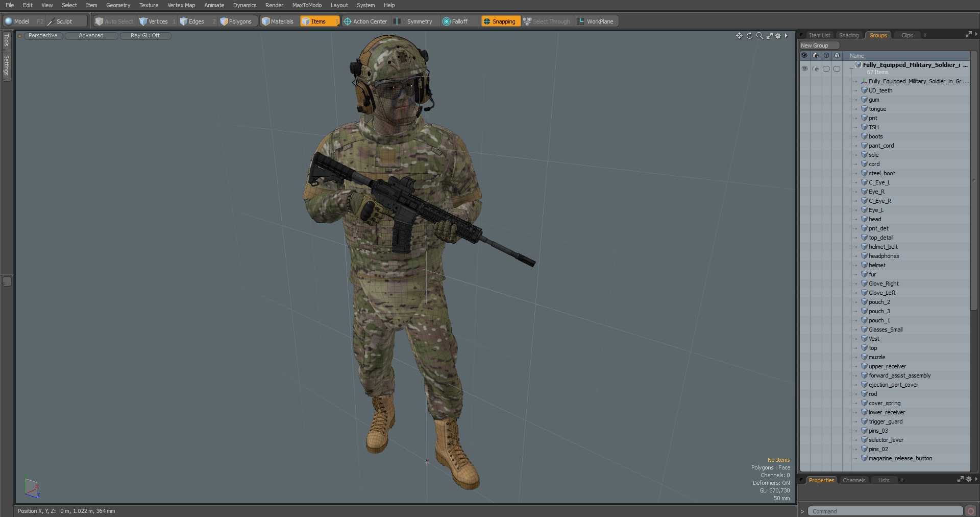Collapse the Fully_Equipped_Military_Soldier group
The height and width of the screenshot is (517, 980).
coord(851,68)
